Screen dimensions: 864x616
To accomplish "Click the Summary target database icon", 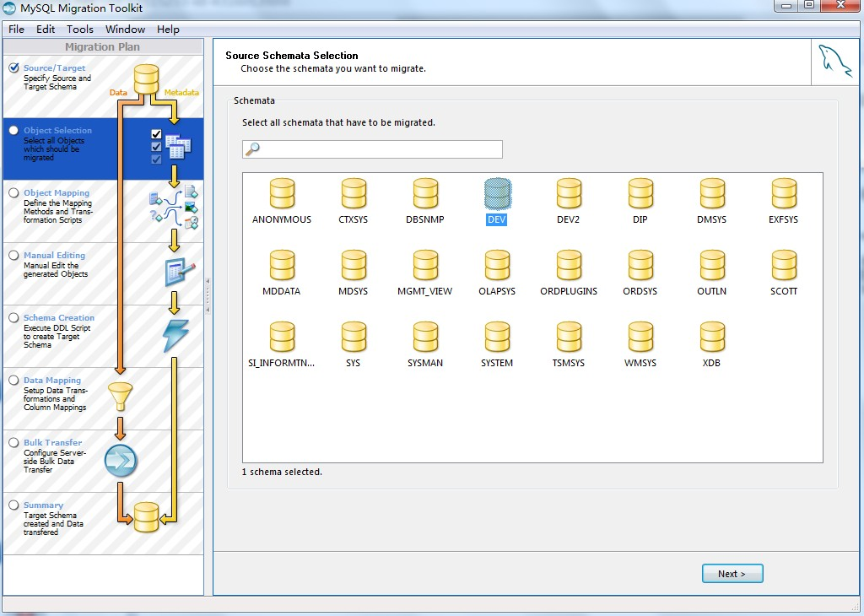I will [146, 516].
